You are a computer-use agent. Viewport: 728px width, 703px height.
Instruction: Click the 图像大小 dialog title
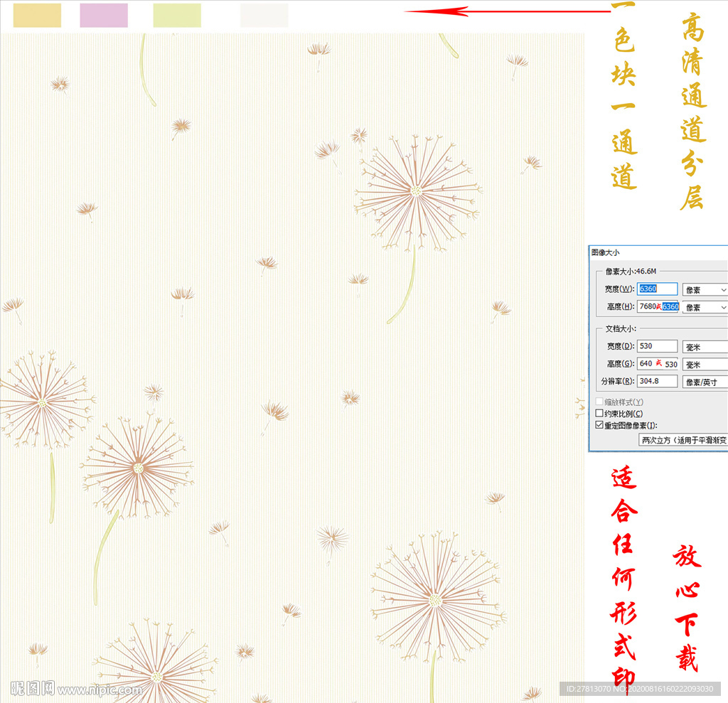point(605,252)
